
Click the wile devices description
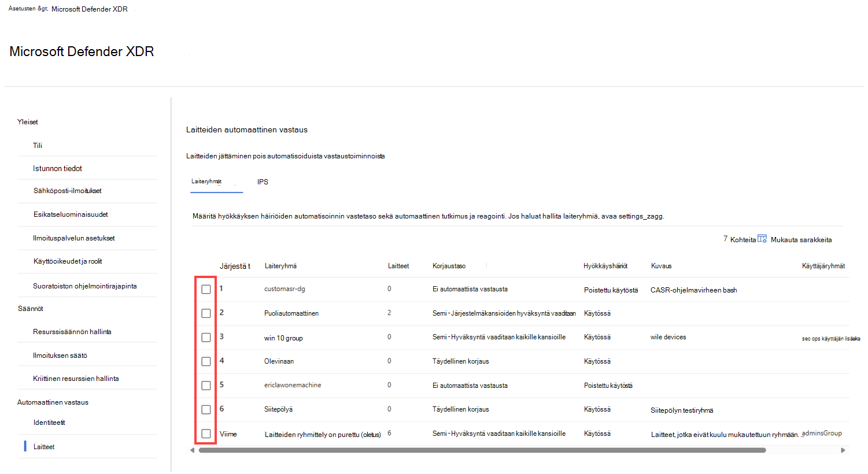[x=668, y=337]
